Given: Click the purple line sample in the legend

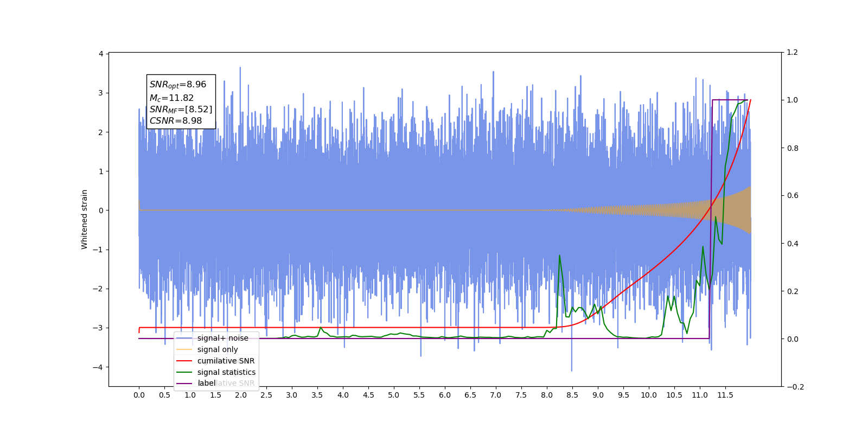Looking at the screenshot, I should point(184,384).
